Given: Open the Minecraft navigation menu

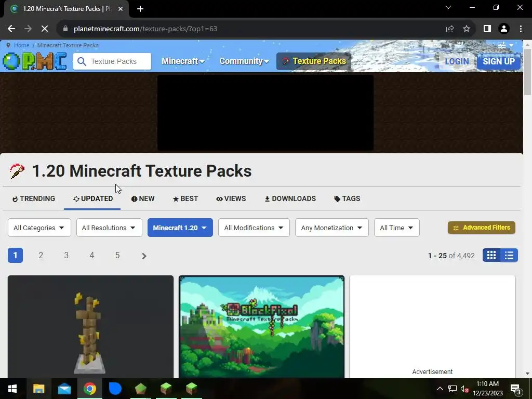Looking at the screenshot, I should point(183,61).
